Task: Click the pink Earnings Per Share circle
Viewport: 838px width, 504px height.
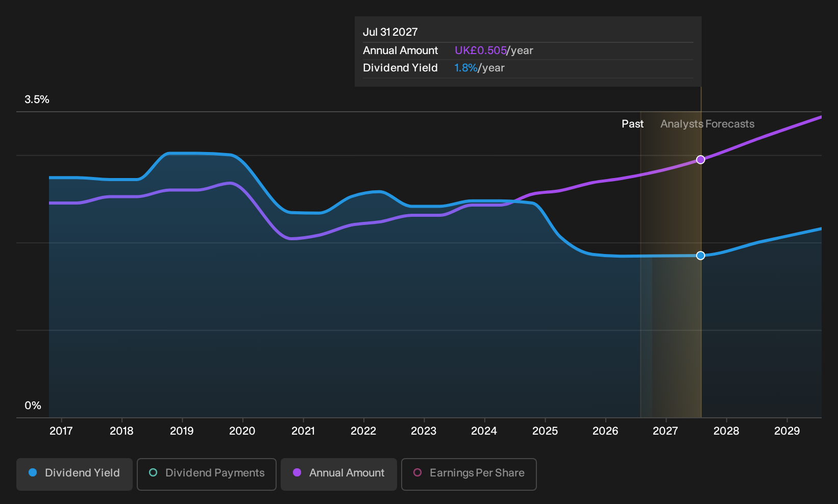Action: point(417,472)
